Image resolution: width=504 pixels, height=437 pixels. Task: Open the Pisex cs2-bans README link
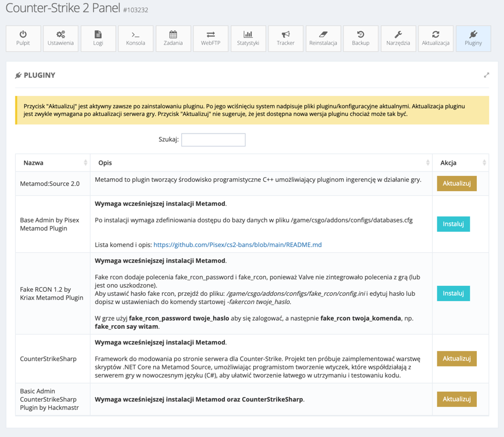[x=237, y=245]
